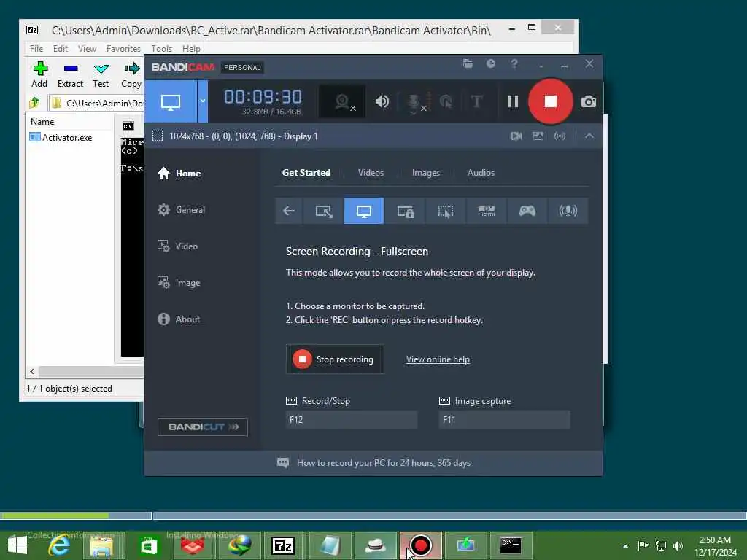Switch to the Audios tab
This screenshot has width=747, height=560.
click(x=481, y=173)
